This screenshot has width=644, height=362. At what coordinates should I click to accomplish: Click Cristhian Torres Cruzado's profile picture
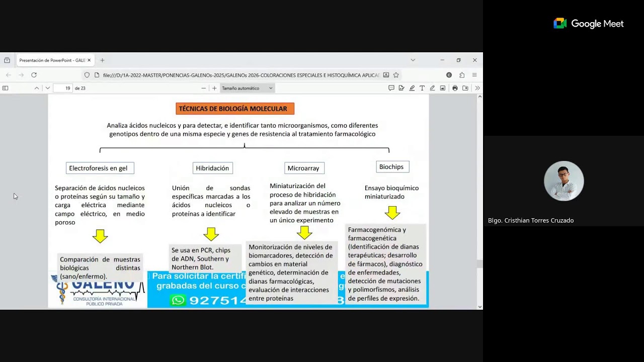point(564,180)
